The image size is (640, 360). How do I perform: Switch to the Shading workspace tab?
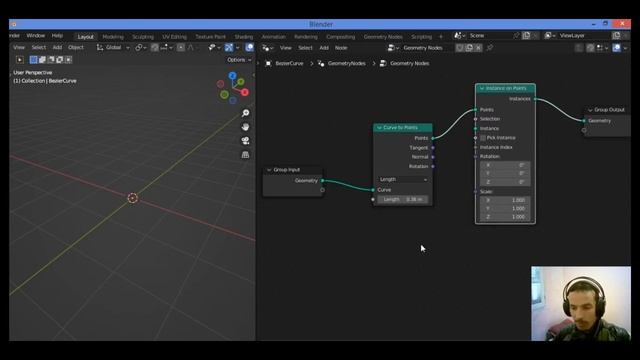tap(244, 37)
